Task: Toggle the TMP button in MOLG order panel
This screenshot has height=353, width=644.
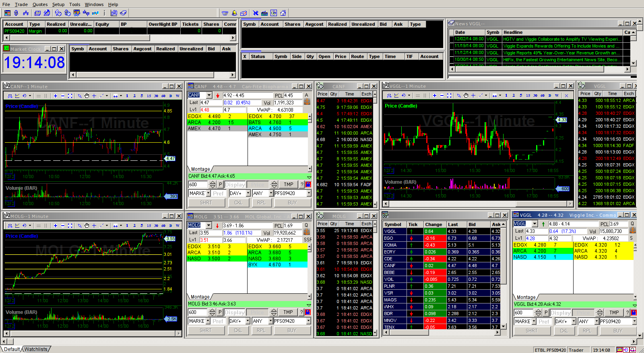Action: pos(288,312)
